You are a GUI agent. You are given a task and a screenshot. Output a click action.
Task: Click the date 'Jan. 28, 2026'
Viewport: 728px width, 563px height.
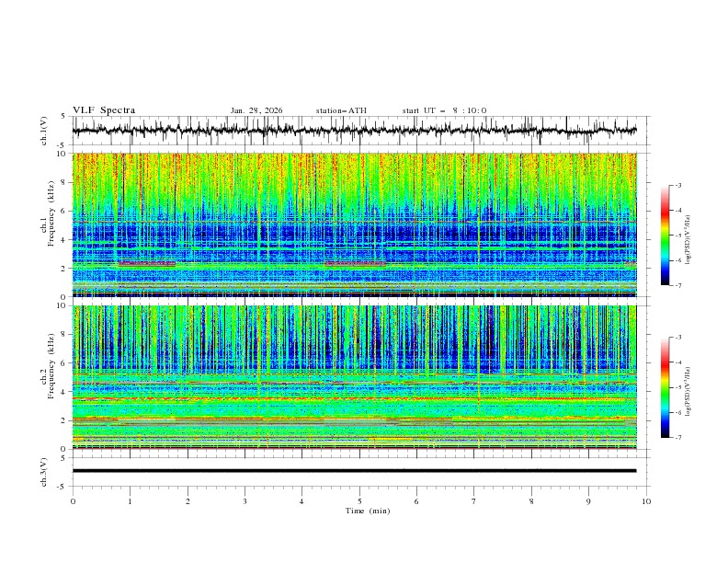click(256, 110)
